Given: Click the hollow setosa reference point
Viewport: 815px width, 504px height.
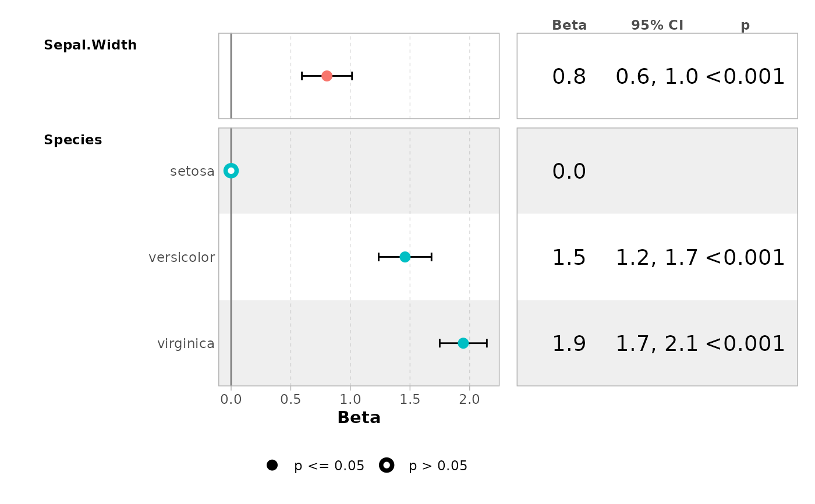Looking at the screenshot, I should tap(231, 171).
